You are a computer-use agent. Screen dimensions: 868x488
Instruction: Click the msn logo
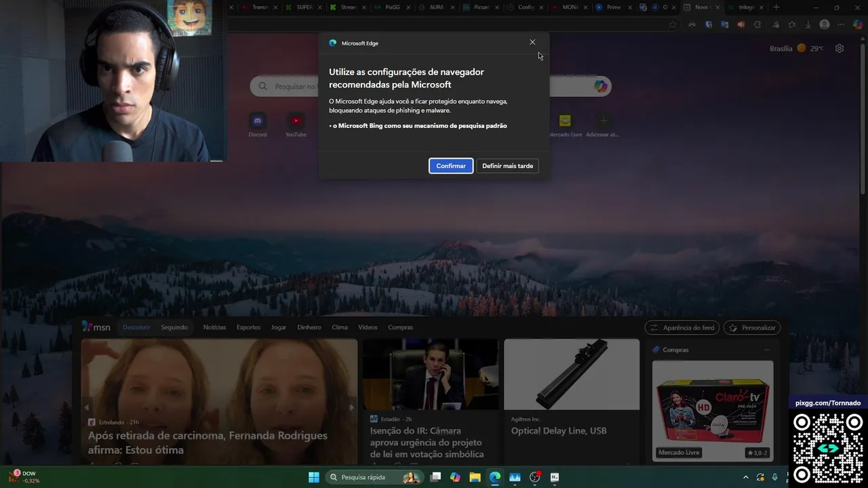96,327
